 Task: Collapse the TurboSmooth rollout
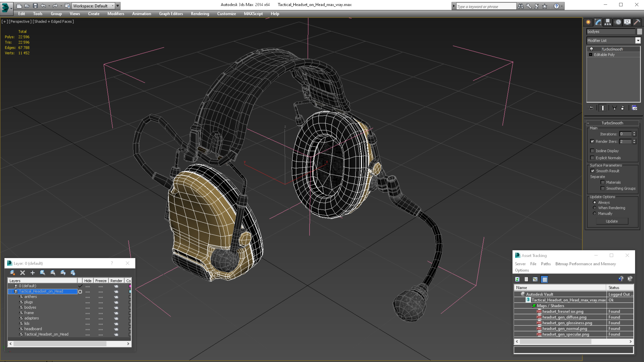pyautogui.click(x=588, y=123)
